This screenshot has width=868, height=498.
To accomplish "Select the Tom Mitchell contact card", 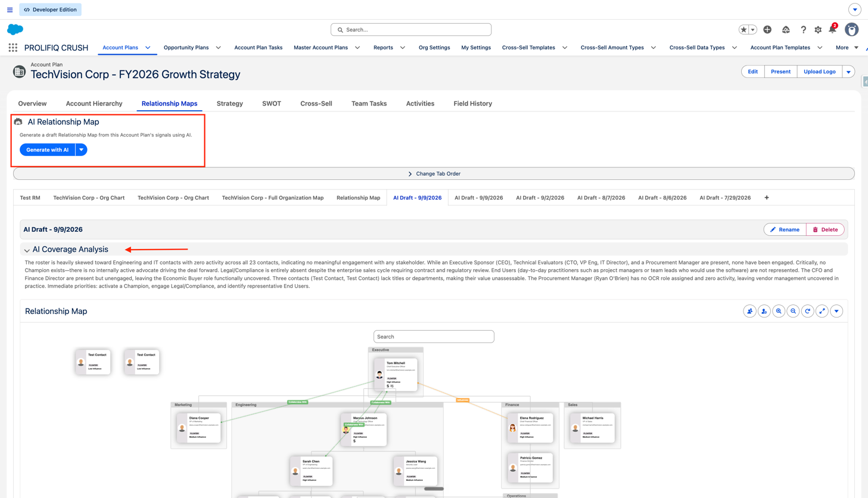I will point(396,374).
